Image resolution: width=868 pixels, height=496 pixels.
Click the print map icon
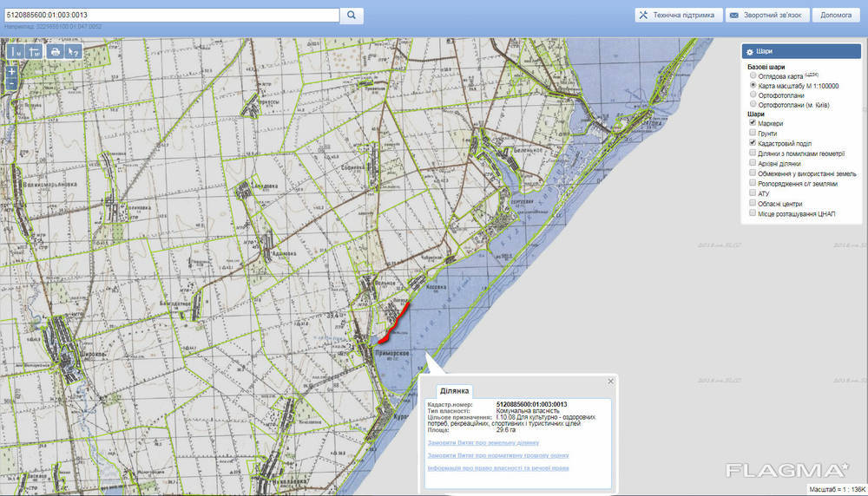pos(56,52)
